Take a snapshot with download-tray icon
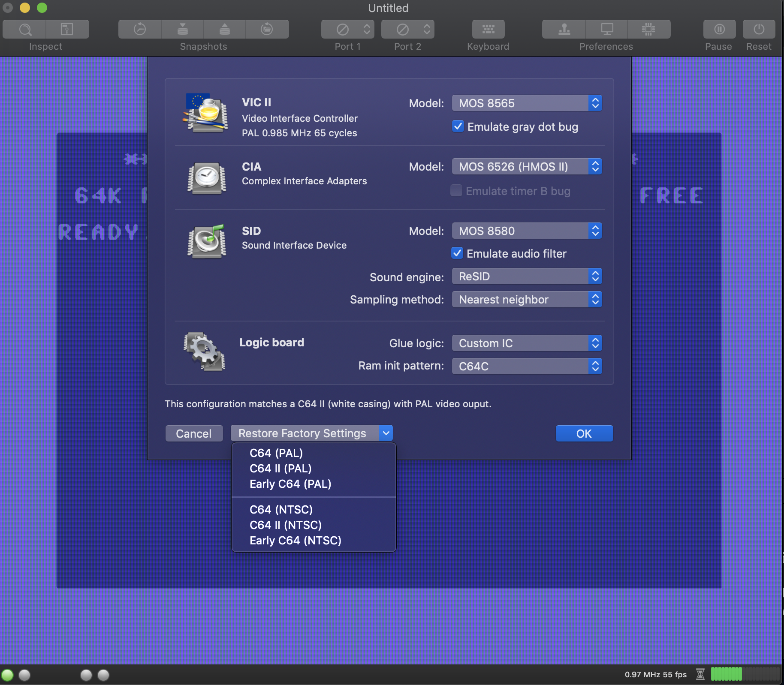This screenshot has width=784, height=685. point(183,29)
